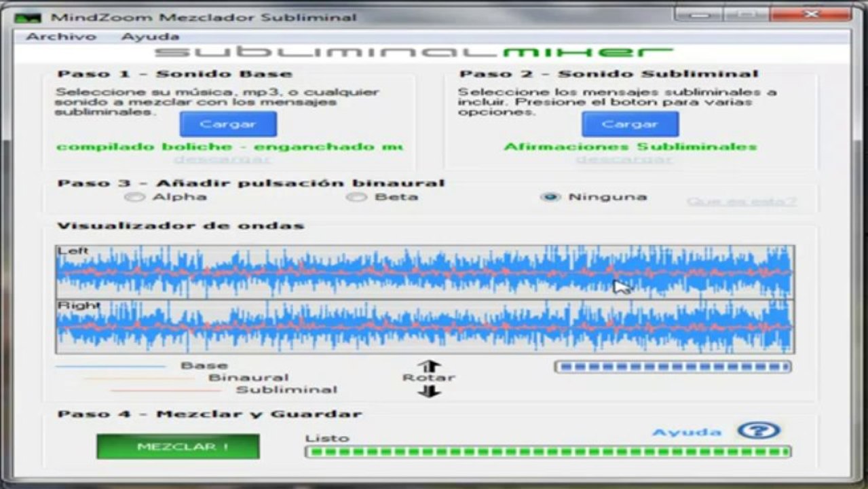Viewport: 868px width, 489px height.
Task: Open the Ayuda menu
Action: [149, 37]
